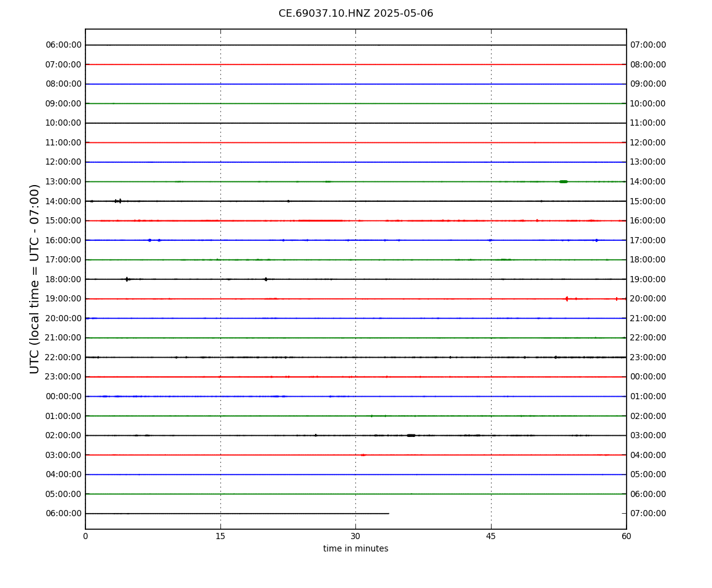Click the plot title CE.69037.10.HNZ 2025-05-06
The width and height of the screenshot is (712, 588).
tap(355, 13)
